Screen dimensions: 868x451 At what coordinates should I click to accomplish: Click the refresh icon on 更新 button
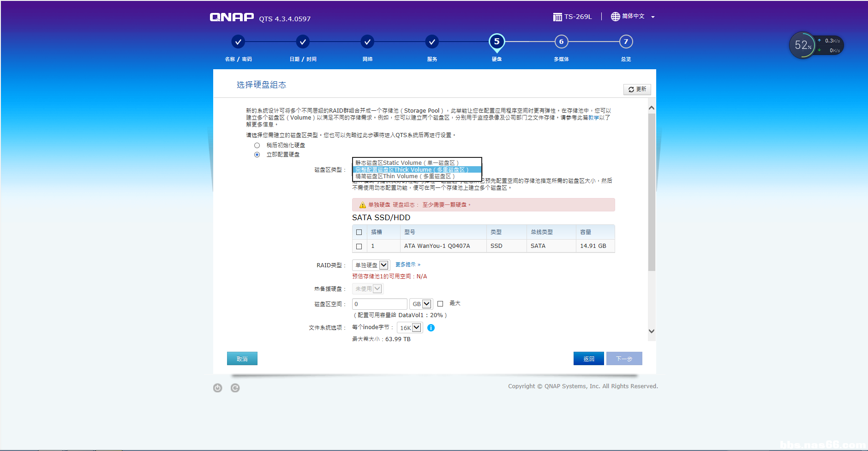coord(631,89)
